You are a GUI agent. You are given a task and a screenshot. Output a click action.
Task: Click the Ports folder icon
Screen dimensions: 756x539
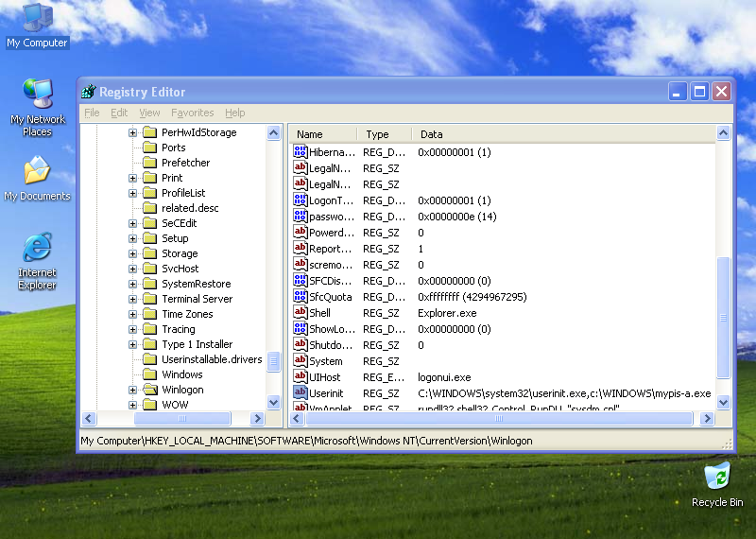pos(150,148)
